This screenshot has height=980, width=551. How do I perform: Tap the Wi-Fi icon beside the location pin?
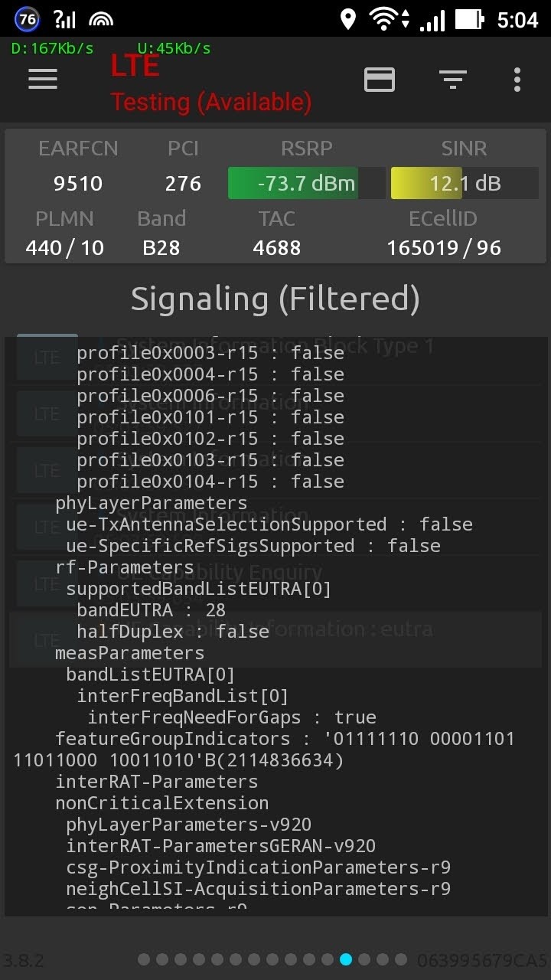[384, 19]
